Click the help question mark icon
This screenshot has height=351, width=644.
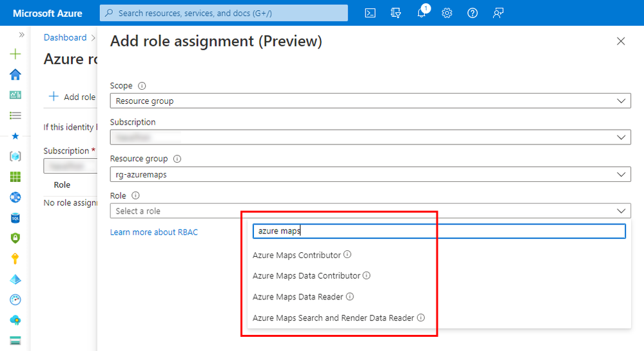(473, 13)
